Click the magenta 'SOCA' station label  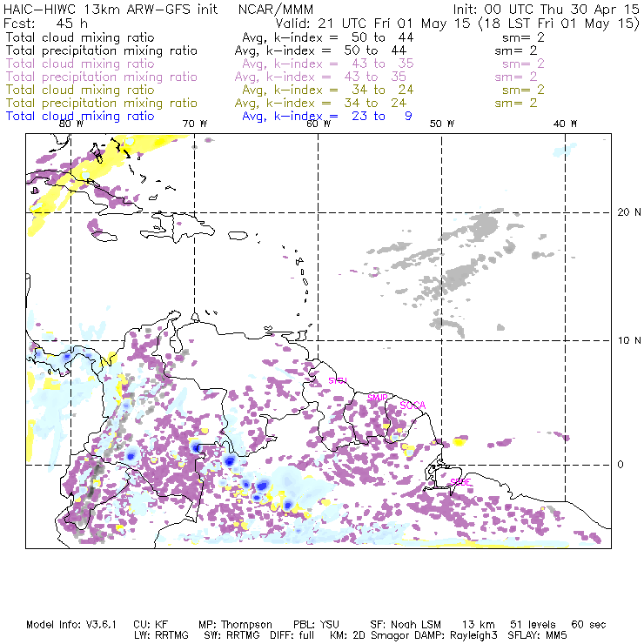click(413, 406)
